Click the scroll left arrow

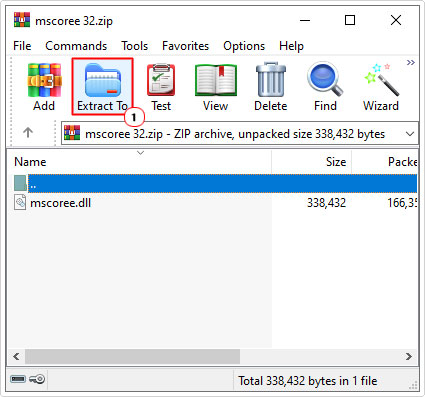pyautogui.click(x=16, y=357)
